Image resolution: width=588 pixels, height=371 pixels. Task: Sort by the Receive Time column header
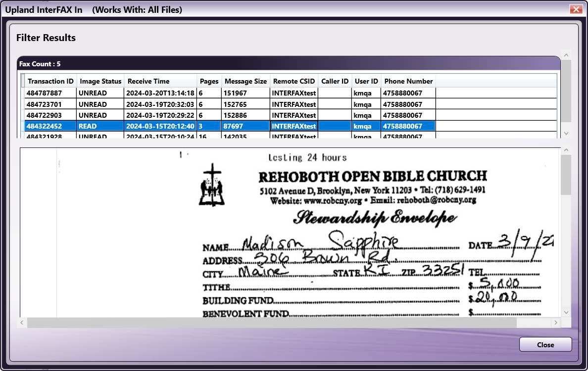[x=160, y=81]
